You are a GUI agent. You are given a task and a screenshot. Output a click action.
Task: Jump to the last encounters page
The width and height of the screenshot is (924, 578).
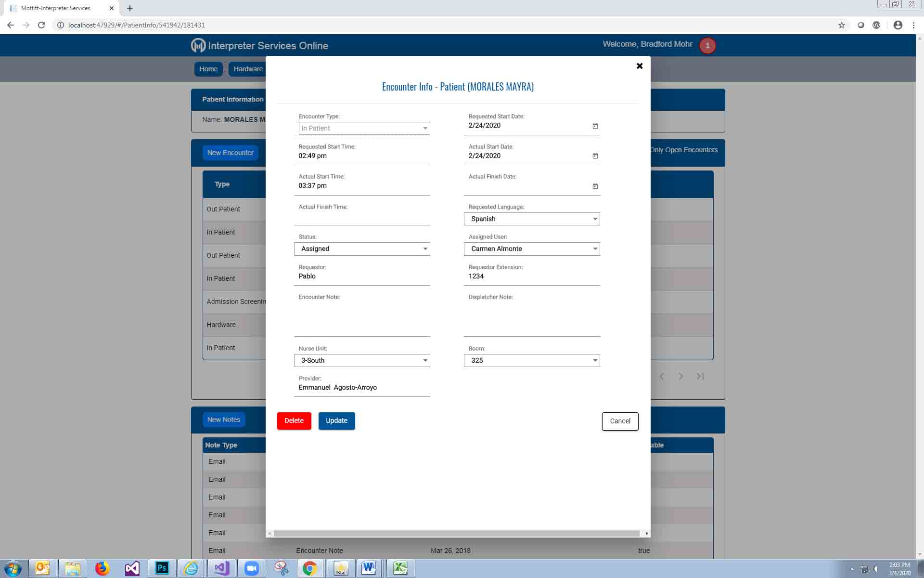click(x=700, y=376)
